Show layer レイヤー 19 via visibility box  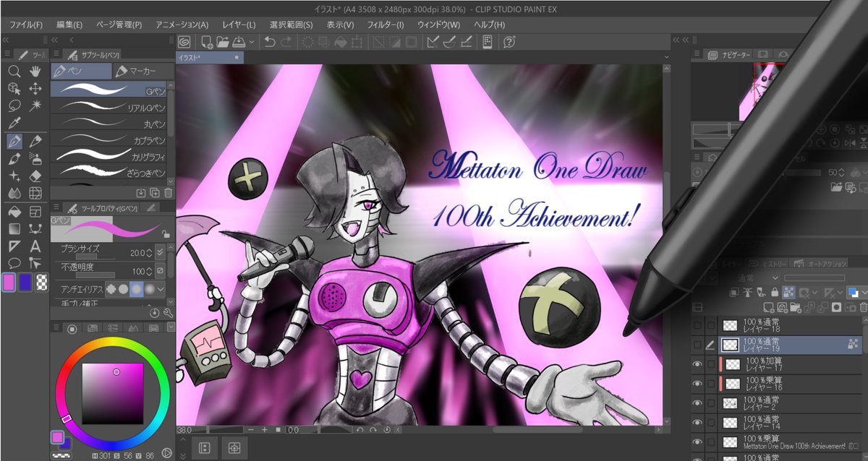[697, 345]
